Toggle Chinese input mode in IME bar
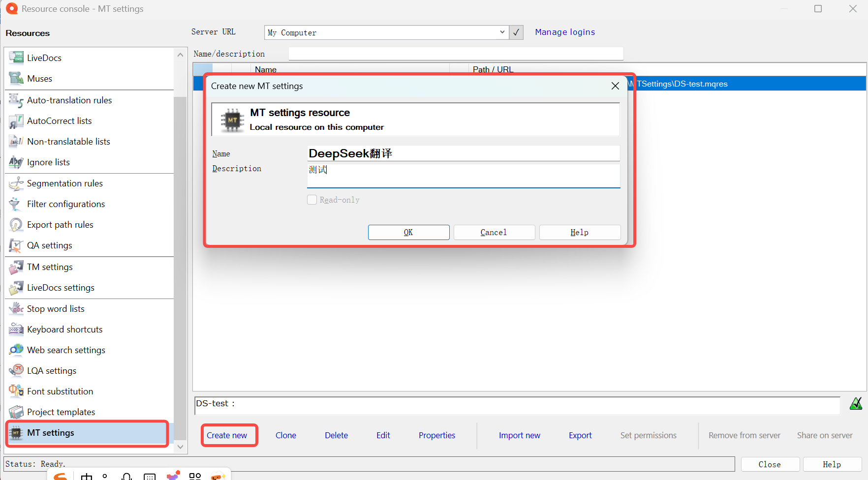Screen dimensions: 868x480 pos(87,476)
